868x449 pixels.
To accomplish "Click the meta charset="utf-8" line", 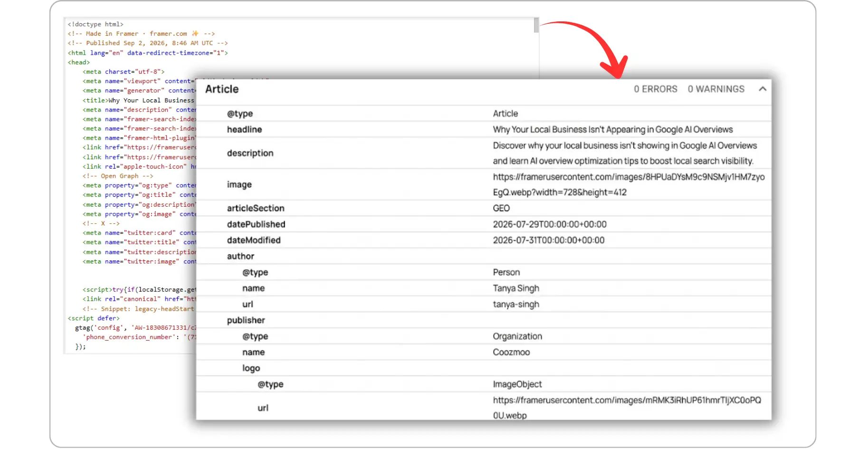I will 124,72.
